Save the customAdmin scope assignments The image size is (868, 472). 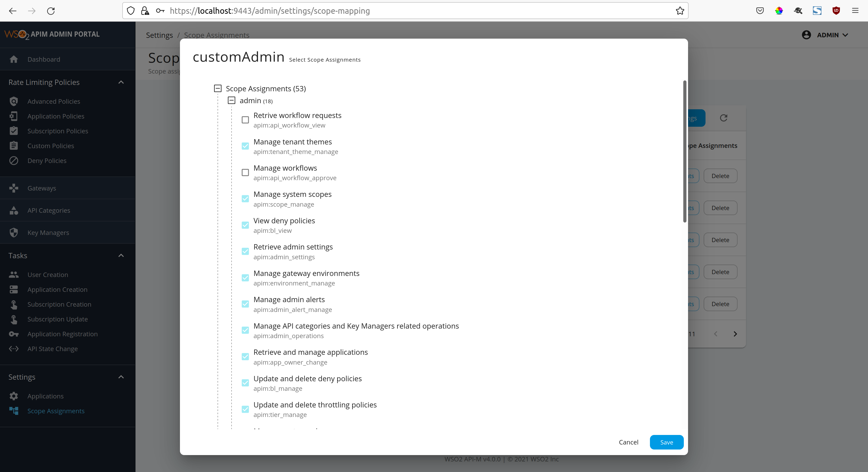pyautogui.click(x=667, y=442)
